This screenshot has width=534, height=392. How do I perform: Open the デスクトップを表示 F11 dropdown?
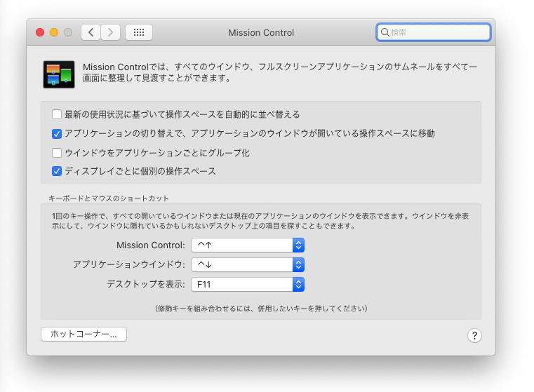[x=248, y=284]
